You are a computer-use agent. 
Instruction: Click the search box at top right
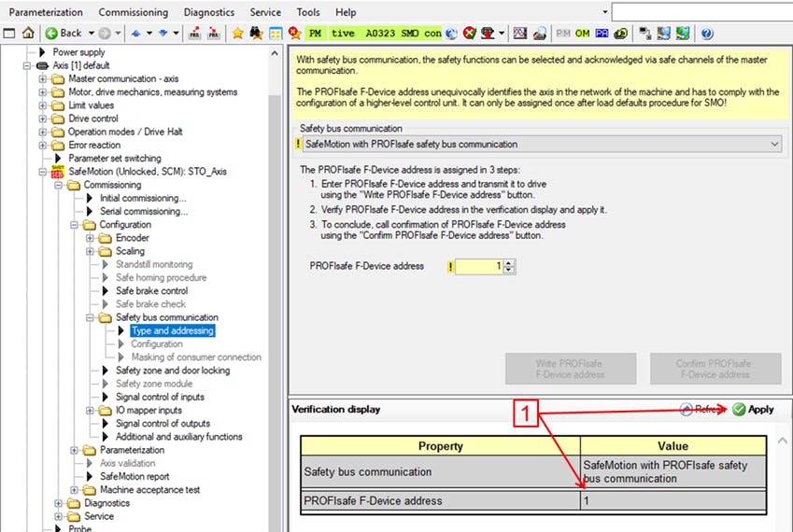pyautogui.click(x=702, y=12)
